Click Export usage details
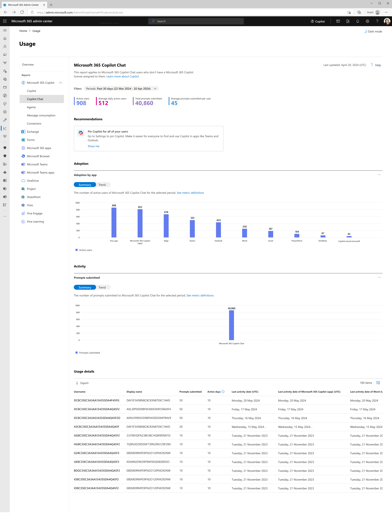The width and height of the screenshot is (392, 532). point(82,383)
